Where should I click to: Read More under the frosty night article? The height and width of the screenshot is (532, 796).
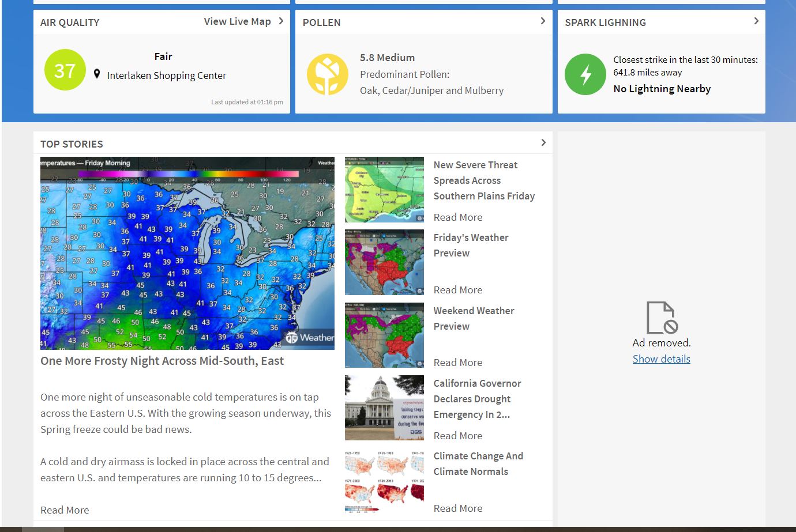tap(65, 510)
